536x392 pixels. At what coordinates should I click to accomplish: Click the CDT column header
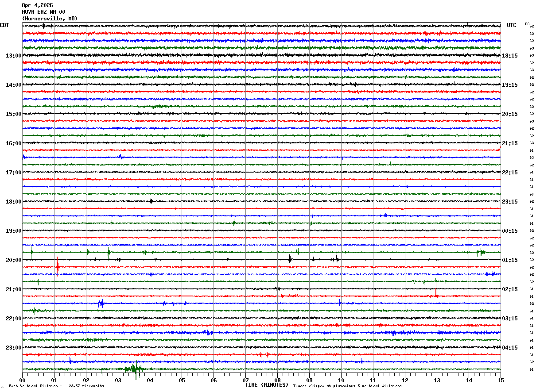4,25
